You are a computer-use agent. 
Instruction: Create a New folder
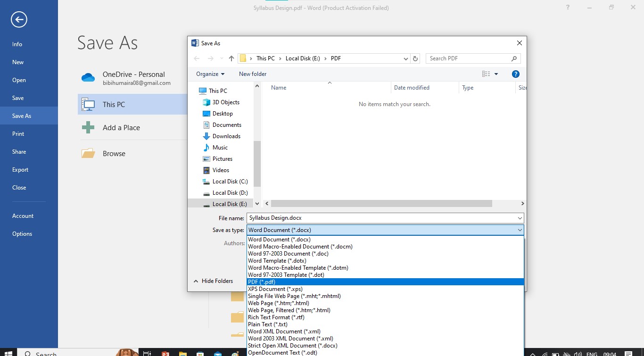coord(253,74)
